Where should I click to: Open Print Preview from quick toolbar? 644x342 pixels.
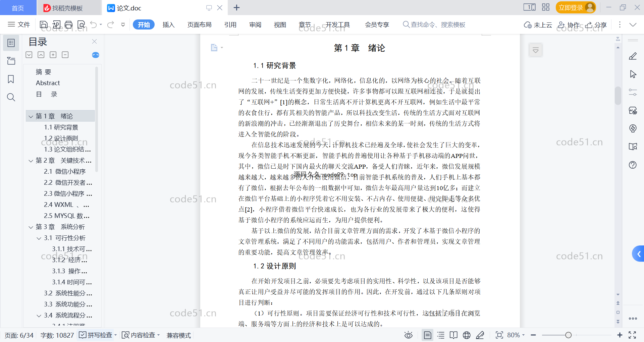click(x=81, y=24)
